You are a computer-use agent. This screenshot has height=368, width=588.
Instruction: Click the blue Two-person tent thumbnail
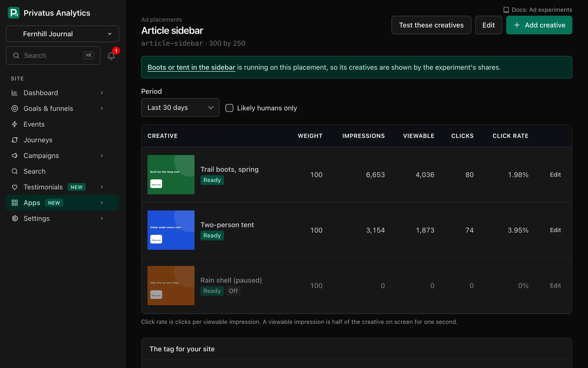coord(171,230)
